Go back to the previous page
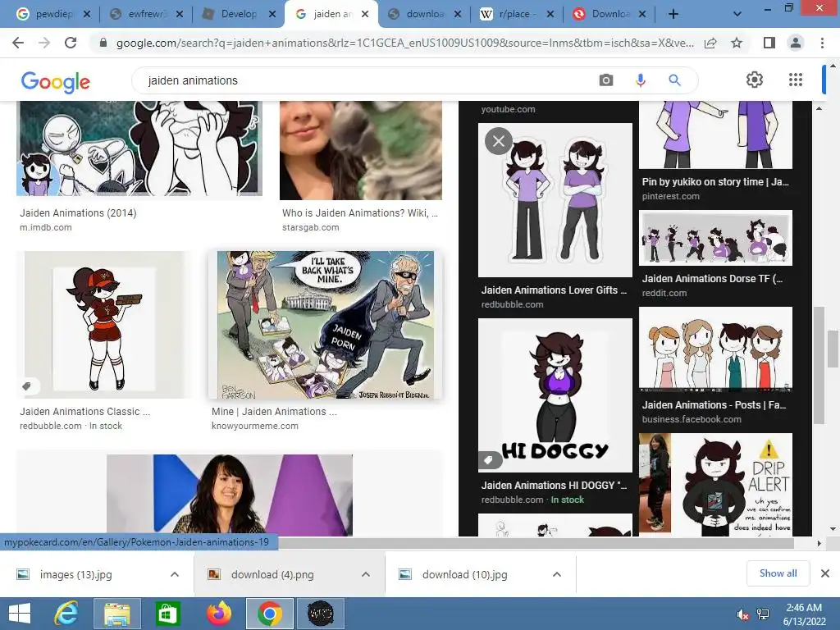The height and width of the screenshot is (630, 840). coord(18,43)
